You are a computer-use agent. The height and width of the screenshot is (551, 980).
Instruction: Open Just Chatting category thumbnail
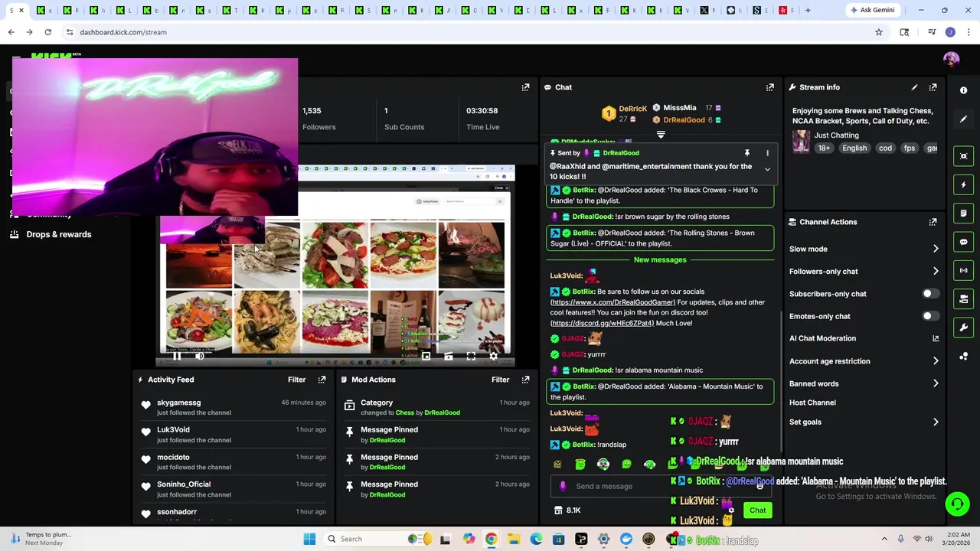tap(801, 142)
